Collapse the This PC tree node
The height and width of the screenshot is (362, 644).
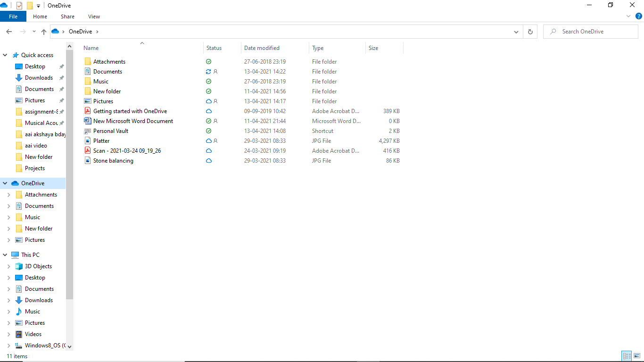tap(5, 255)
